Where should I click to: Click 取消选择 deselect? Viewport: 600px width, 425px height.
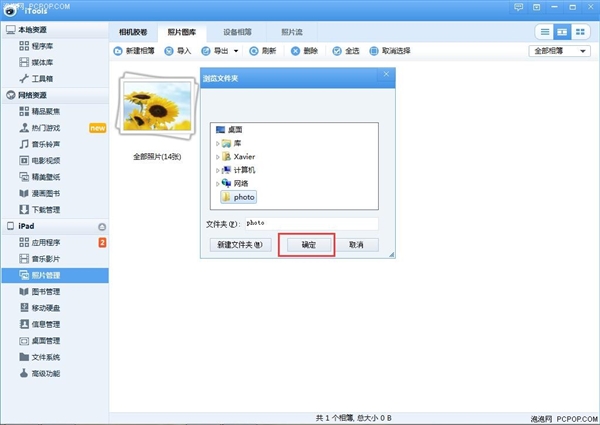390,51
